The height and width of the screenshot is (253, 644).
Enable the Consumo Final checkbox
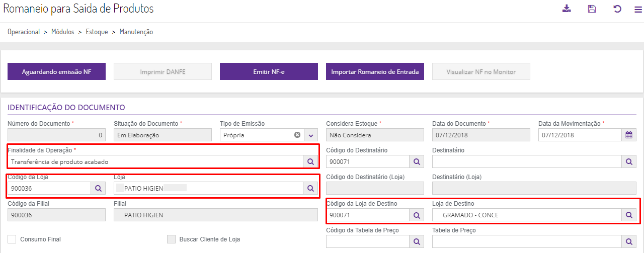[12, 239]
